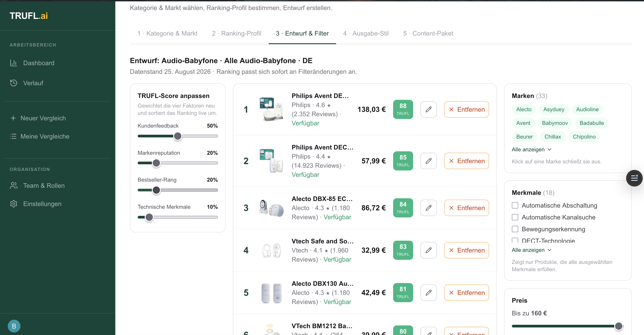The height and width of the screenshot is (335, 644).
Task: Click the Dashboard chart icon in sidebar
Action: tap(13, 63)
